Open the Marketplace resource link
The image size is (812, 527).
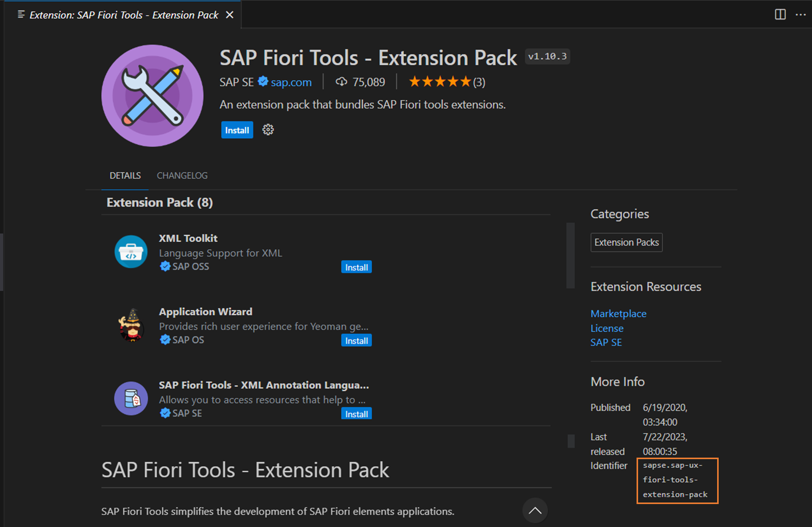pyautogui.click(x=618, y=314)
